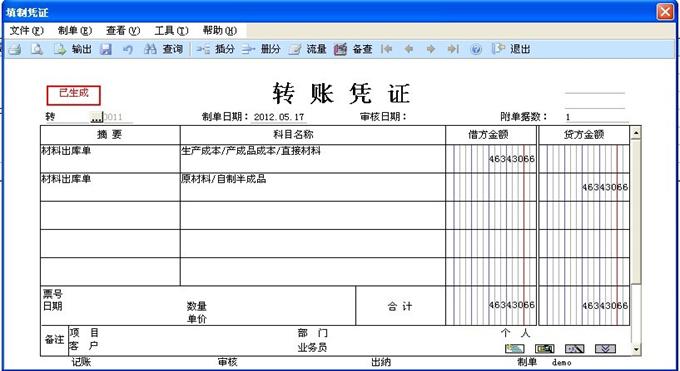The width and height of the screenshot is (680, 371).
Task: Expand voucher type ellipsis button
Action: pyautogui.click(x=96, y=117)
